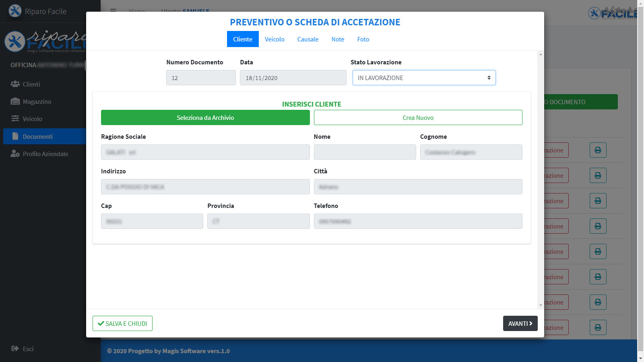The width and height of the screenshot is (644, 362).
Task: Click the Nome input field
Action: (x=365, y=152)
